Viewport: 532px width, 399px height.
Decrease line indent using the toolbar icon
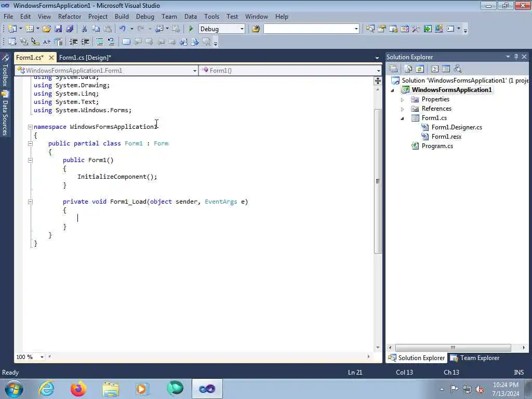coord(73,42)
